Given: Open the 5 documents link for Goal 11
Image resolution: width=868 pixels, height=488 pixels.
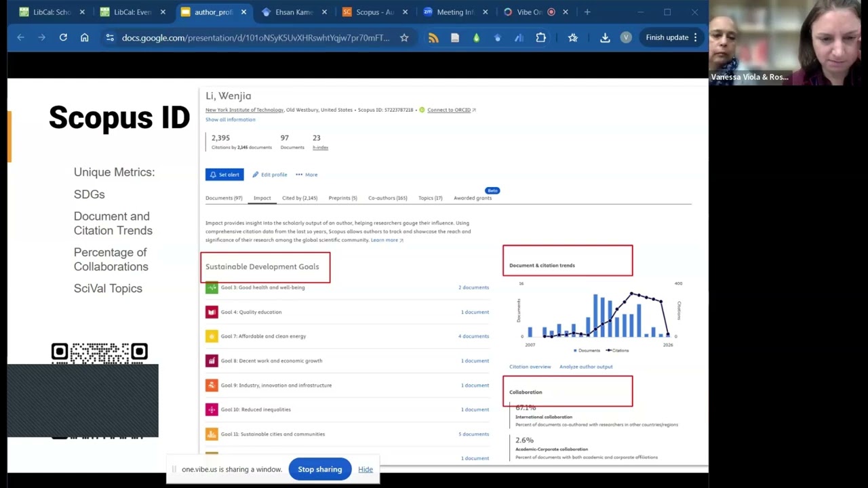Looking at the screenshot, I should (x=473, y=434).
